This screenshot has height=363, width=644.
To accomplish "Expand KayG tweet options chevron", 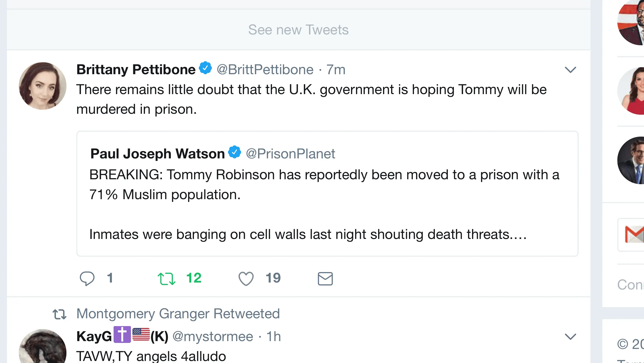I will tap(570, 337).
